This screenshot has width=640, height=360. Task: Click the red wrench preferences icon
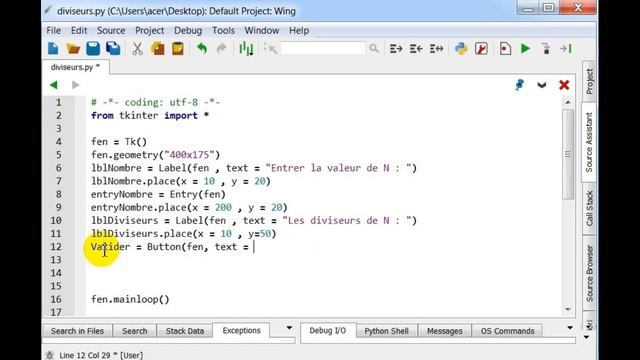point(481,49)
